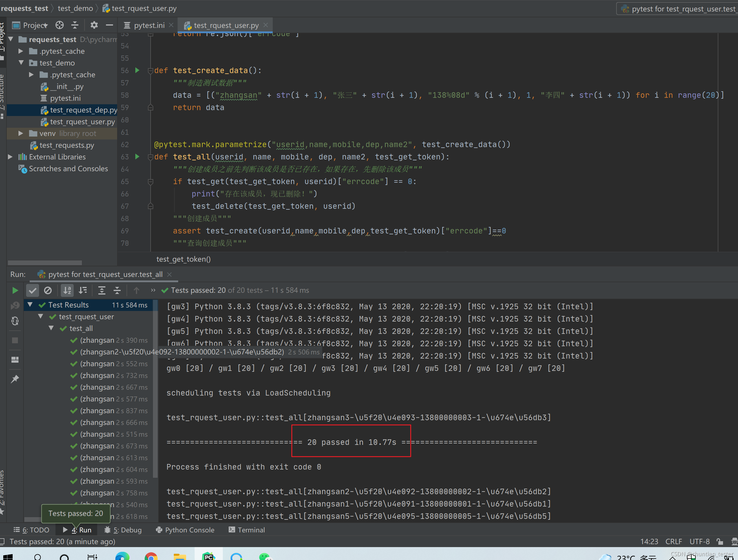Click the pin tab icon in Run panel
Image resolution: width=738 pixels, height=560 pixels.
pyautogui.click(x=15, y=379)
